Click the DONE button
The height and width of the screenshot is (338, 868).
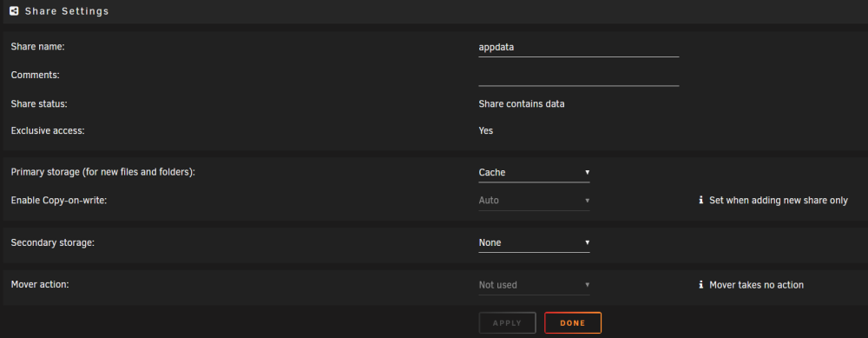coord(573,323)
